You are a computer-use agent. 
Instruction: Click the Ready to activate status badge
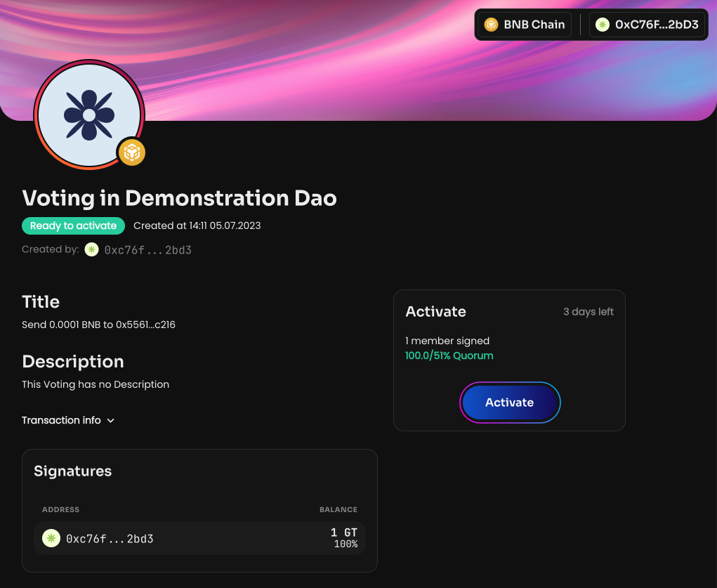73,226
